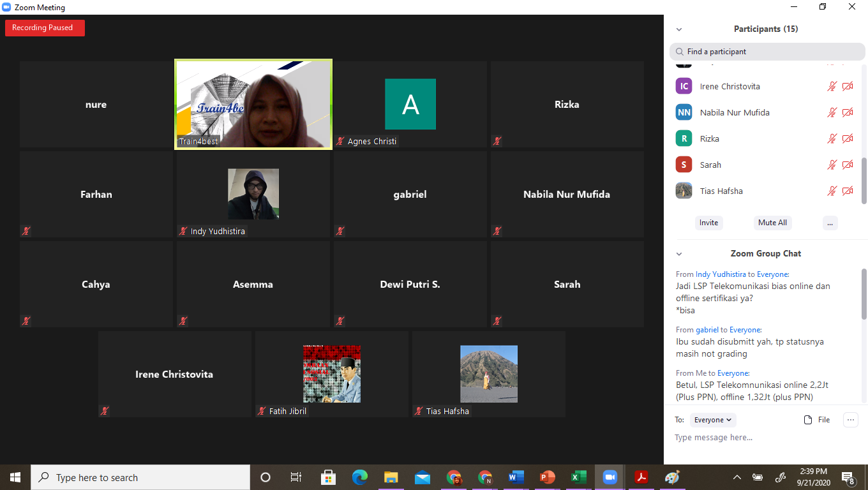Click the File attachment icon in chat
The image size is (868, 490).
click(817, 420)
